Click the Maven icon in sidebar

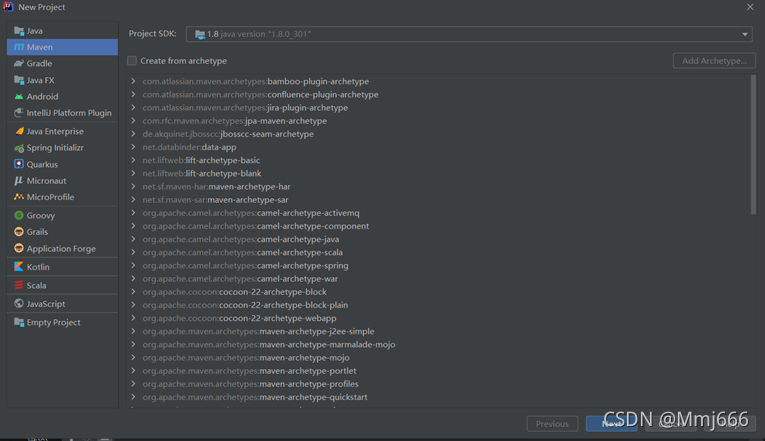click(x=19, y=47)
